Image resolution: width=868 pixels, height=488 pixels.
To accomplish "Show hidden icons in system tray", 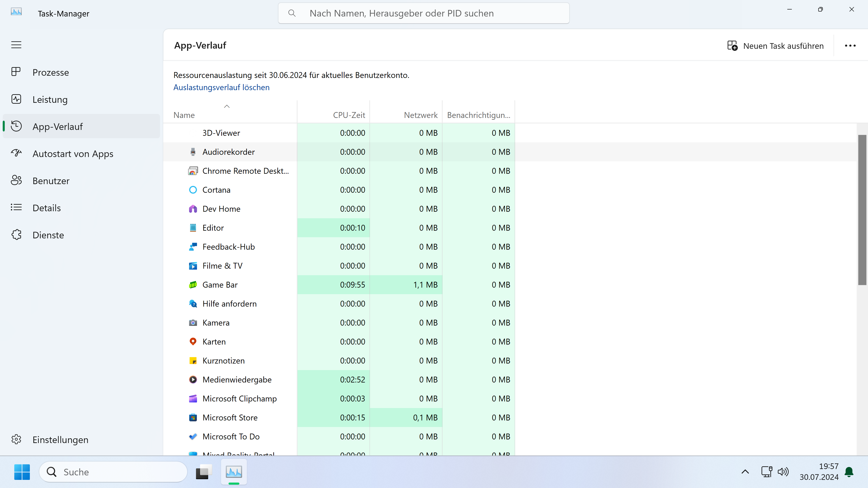I will pos(745,472).
